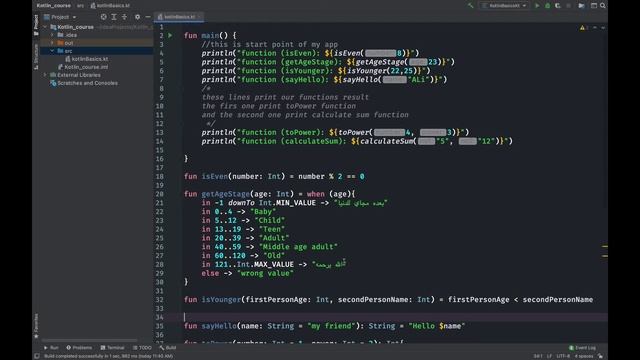Close the kotlinBasics.kt editor tab
Viewport: 640px width, 360px height.
tap(200, 17)
